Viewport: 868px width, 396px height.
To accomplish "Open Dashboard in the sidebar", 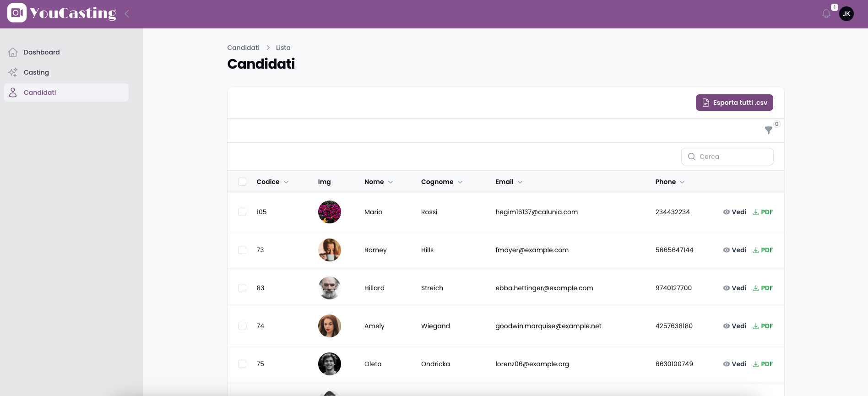I will [66, 52].
